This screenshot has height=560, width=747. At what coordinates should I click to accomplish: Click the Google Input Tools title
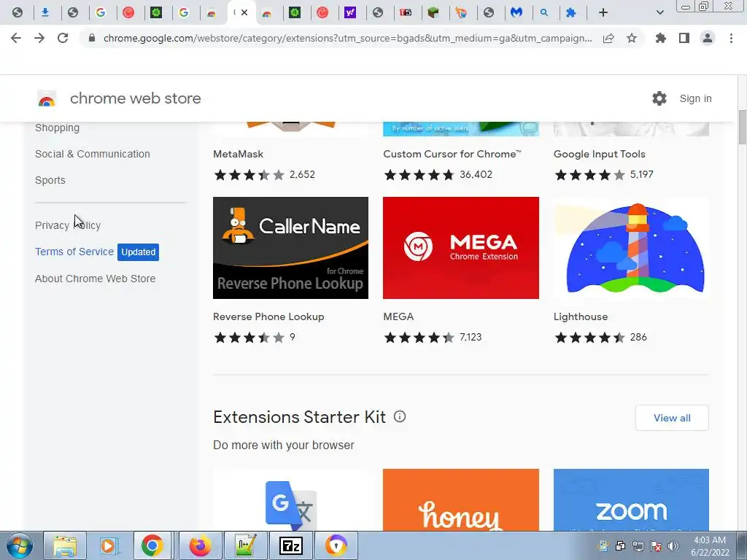pyautogui.click(x=600, y=154)
